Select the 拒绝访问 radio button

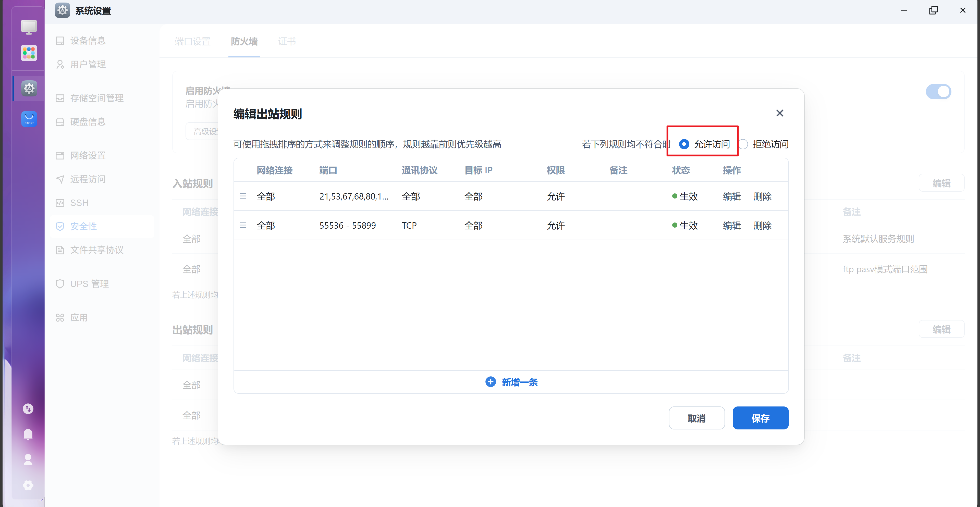pos(743,144)
